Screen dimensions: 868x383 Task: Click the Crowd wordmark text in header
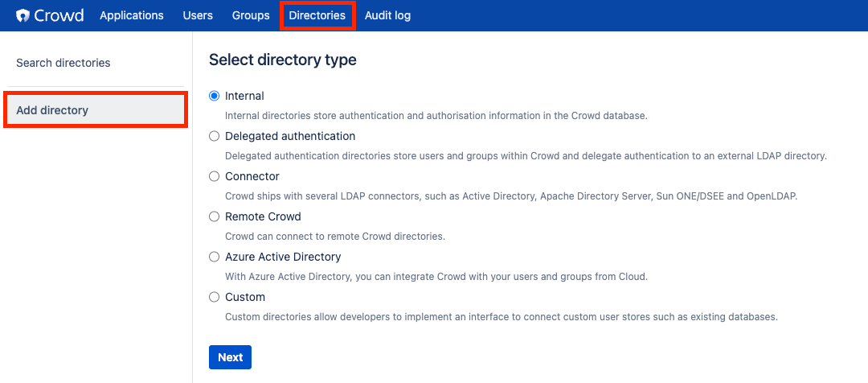tap(59, 15)
